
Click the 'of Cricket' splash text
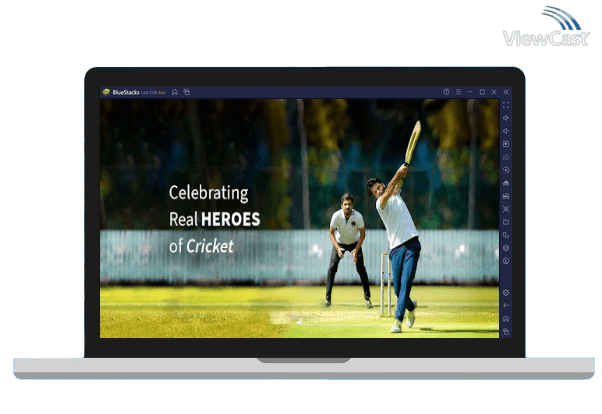(201, 246)
